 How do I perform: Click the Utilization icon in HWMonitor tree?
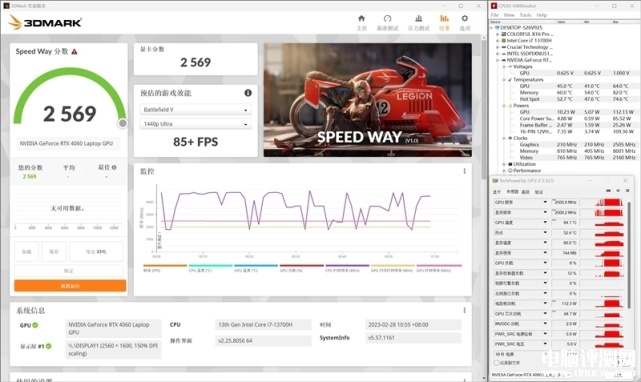click(x=510, y=164)
